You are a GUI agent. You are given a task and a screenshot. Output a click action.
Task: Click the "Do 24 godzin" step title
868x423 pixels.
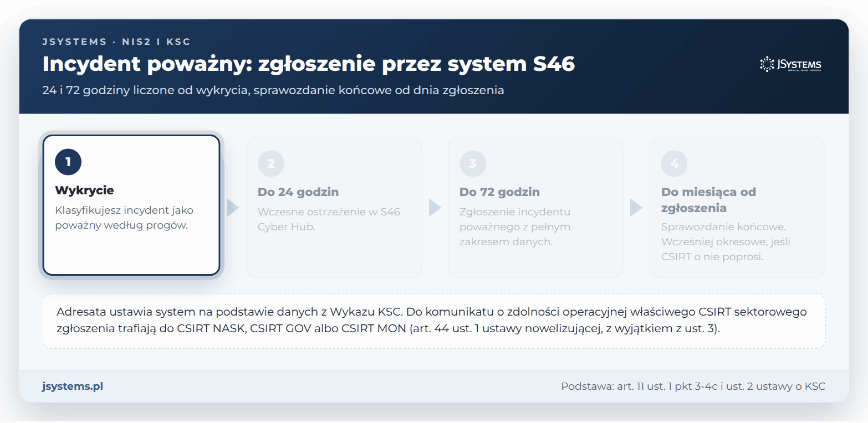click(298, 192)
